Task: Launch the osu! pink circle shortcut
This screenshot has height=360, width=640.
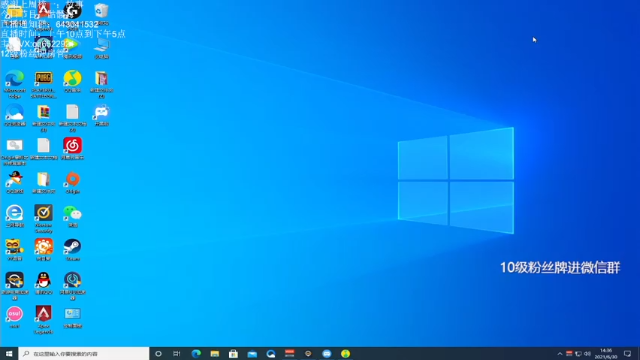Action: click(x=14, y=313)
